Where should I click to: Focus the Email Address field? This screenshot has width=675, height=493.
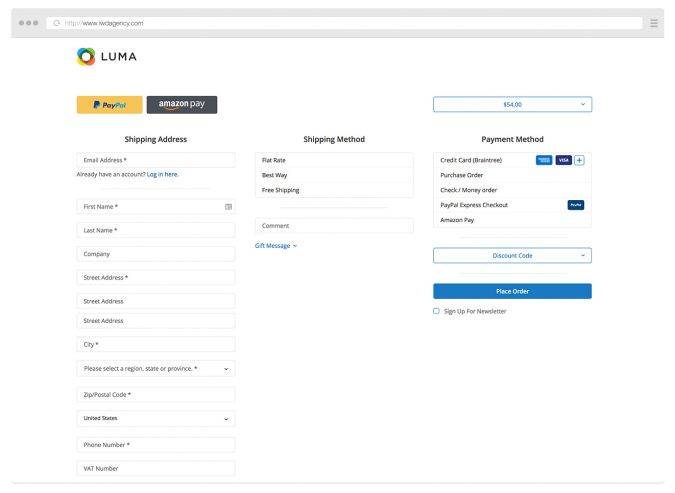(x=156, y=160)
